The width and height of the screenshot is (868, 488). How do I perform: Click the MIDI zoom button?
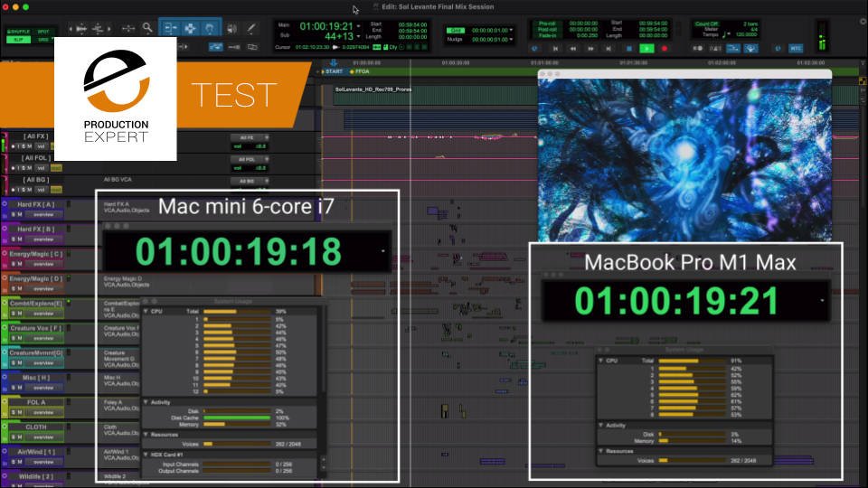click(x=98, y=28)
